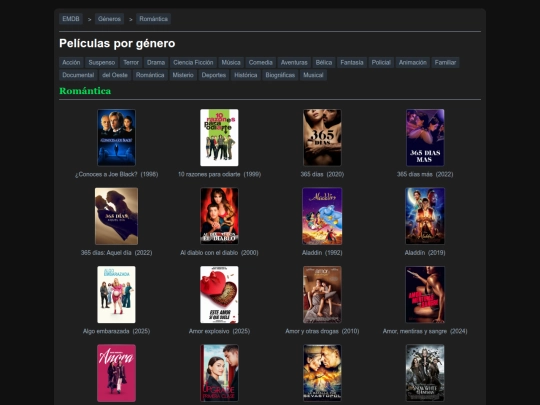Screen dimensions: 540x405
Task: Select the Comedia genre tag
Action: tap(261, 62)
